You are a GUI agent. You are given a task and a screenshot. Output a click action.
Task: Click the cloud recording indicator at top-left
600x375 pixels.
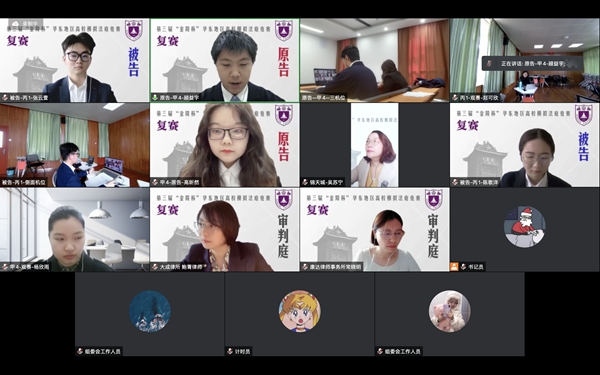26,23
